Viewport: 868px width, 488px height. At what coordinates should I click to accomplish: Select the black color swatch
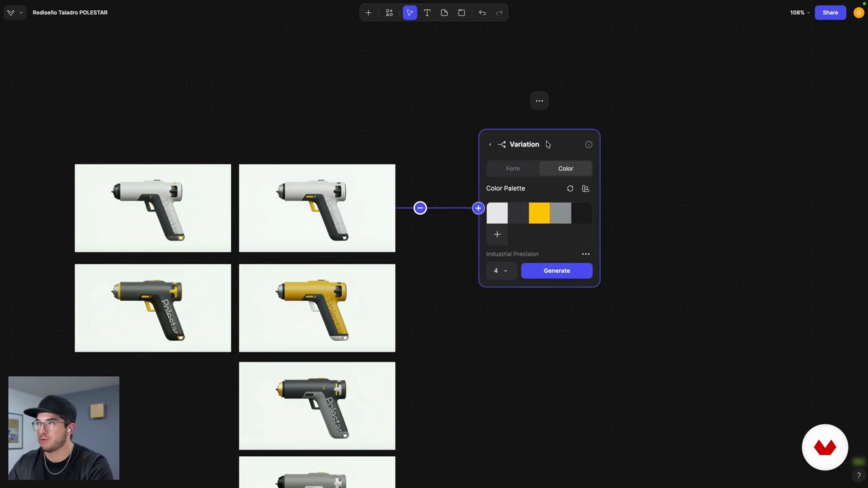582,213
